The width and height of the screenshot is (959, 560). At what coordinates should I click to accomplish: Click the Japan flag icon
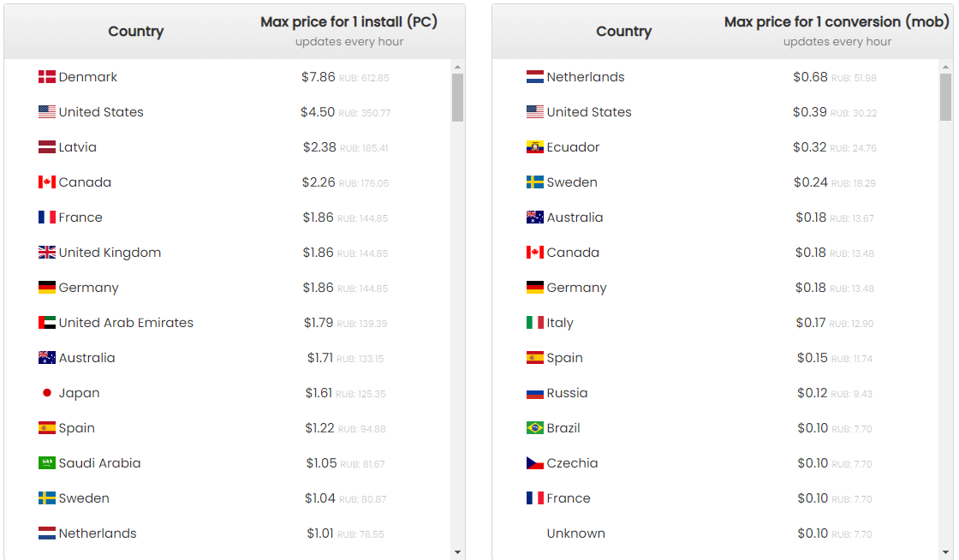(47, 393)
